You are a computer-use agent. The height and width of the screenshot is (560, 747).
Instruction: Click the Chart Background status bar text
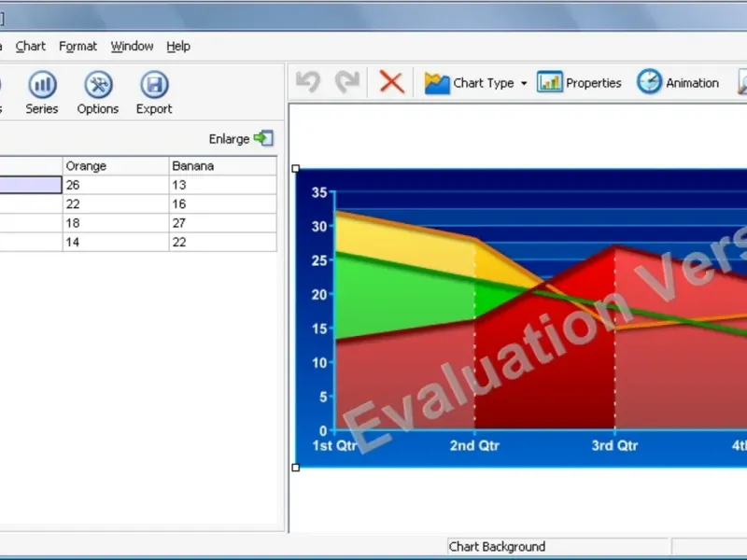497,547
